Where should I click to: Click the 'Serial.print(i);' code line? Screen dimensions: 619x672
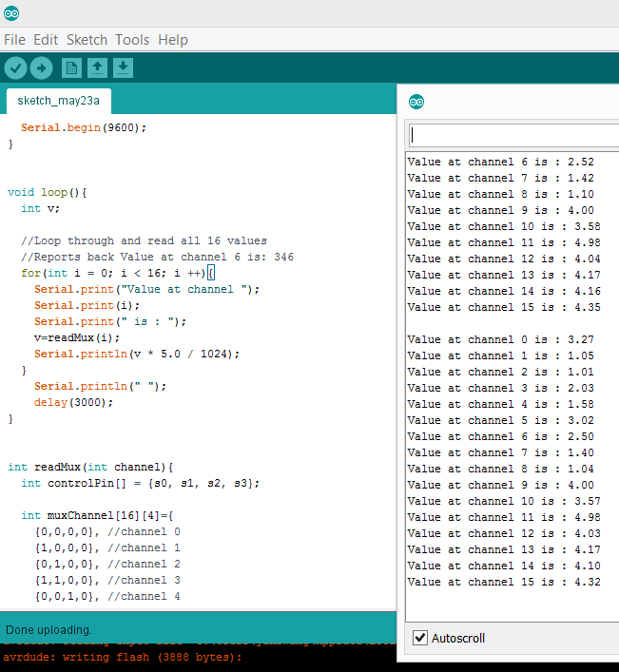click(x=87, y=305)
